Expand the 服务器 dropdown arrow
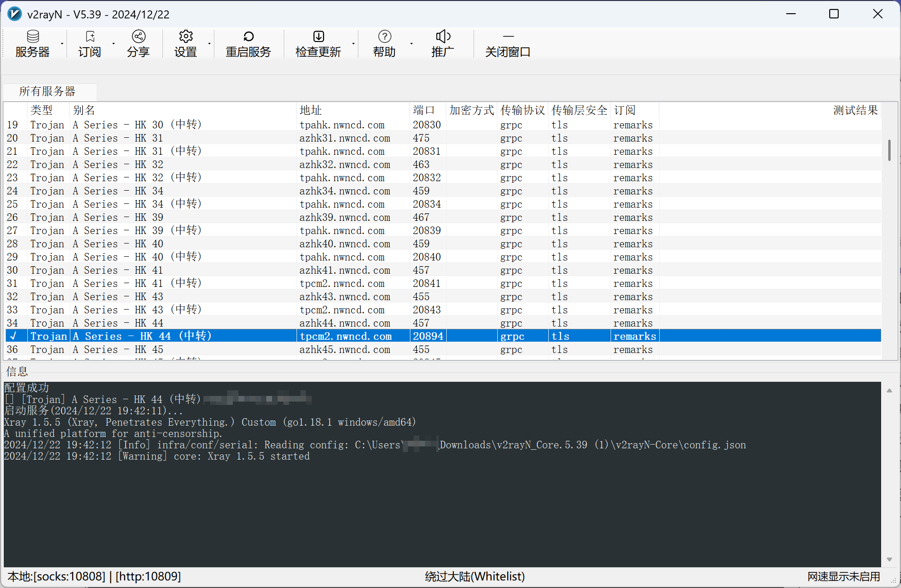This screenshot has width=901, height=588. coord(62,44)
